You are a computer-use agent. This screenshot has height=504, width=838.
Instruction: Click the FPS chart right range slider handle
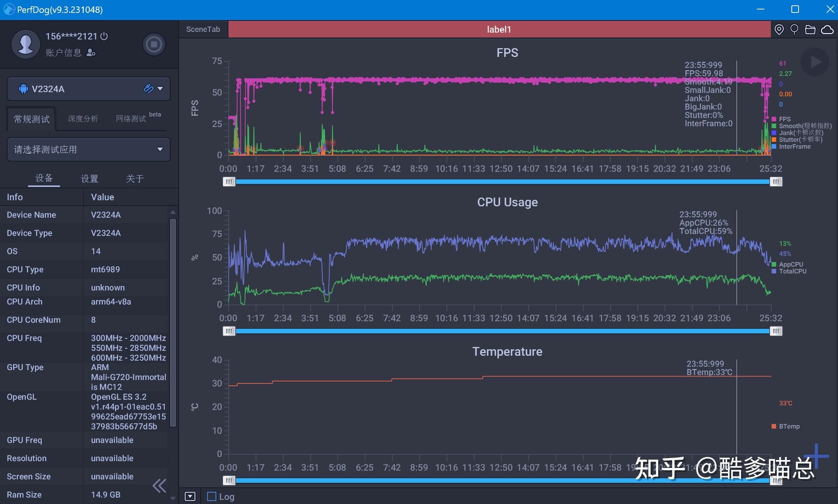776,182
